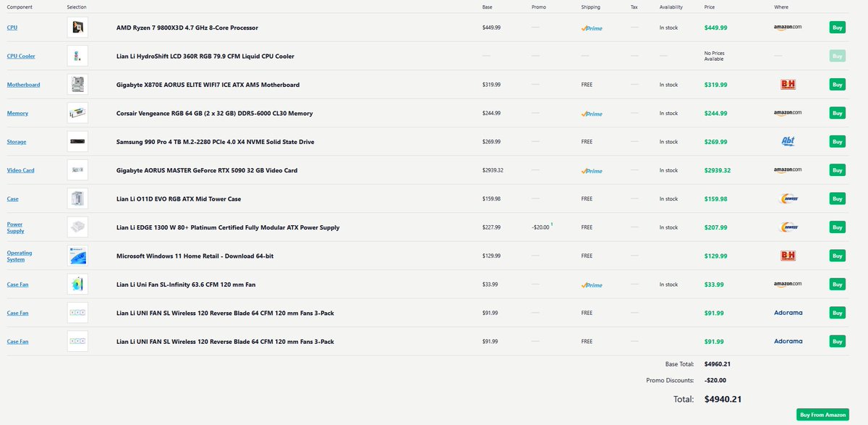Screen dimensions: 868x425
Task: Click the Prime shipping badge in the CPU row
Action: coord(592,28)
